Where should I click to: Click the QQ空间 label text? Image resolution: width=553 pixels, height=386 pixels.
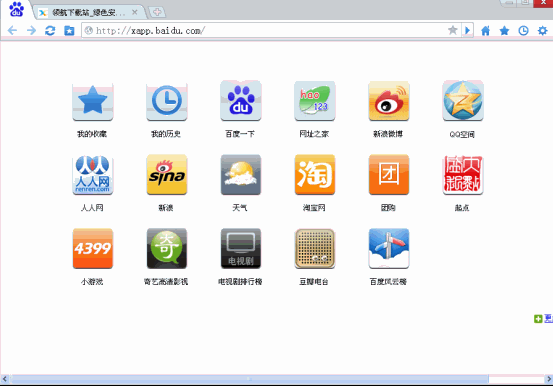[x=462, y=134]
